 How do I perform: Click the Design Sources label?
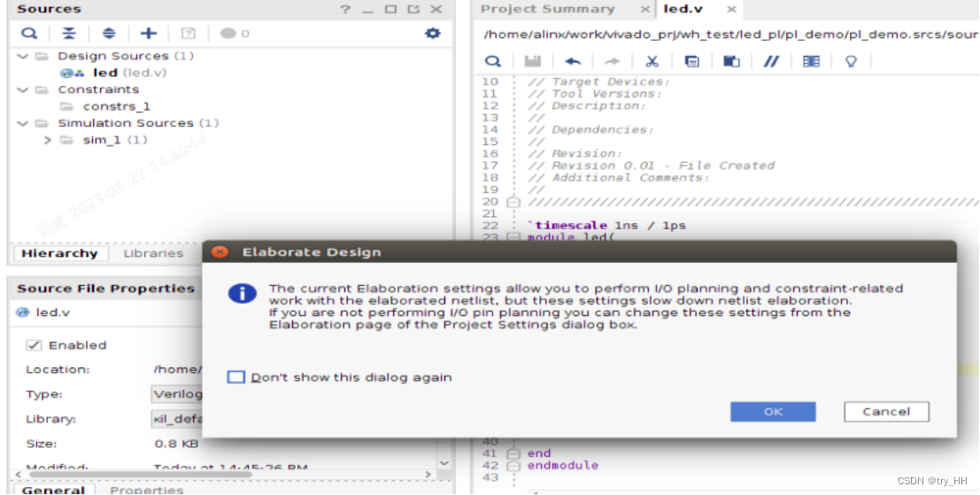click(x=113, y=57)
